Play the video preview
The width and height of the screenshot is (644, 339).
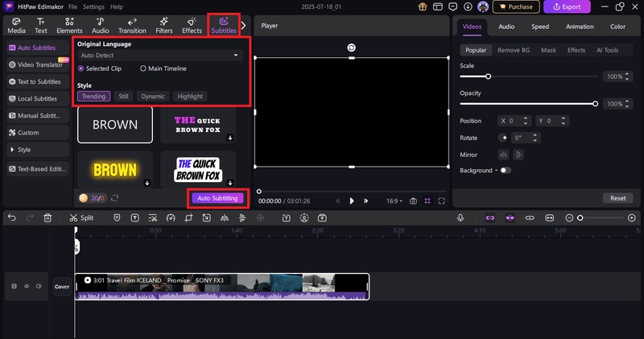tap(352, 201)
